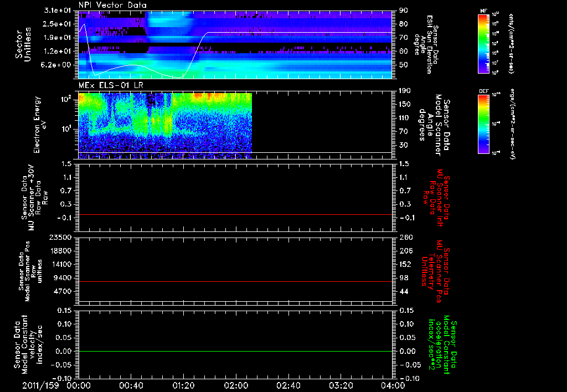Click the ESH Sun Elevation Angle label
This screenshot has height=392, width=567.
(x=426, y=44)
